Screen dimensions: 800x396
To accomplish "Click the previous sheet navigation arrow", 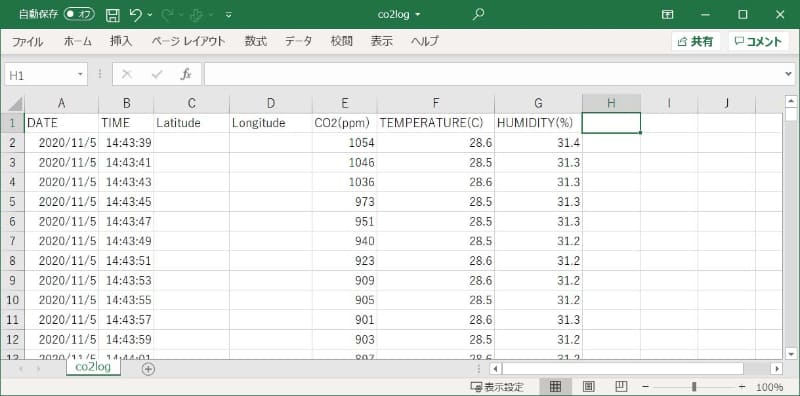I will 20,368.
